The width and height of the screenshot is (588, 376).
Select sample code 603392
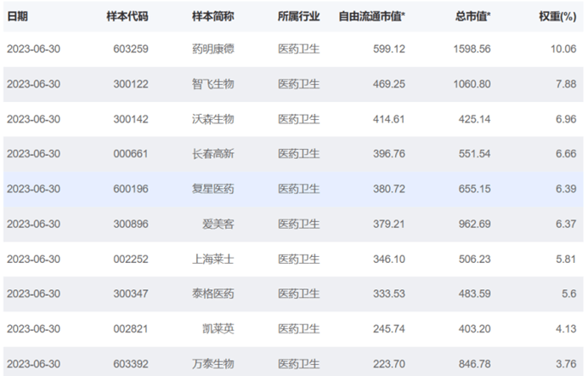tap(131, 363)
